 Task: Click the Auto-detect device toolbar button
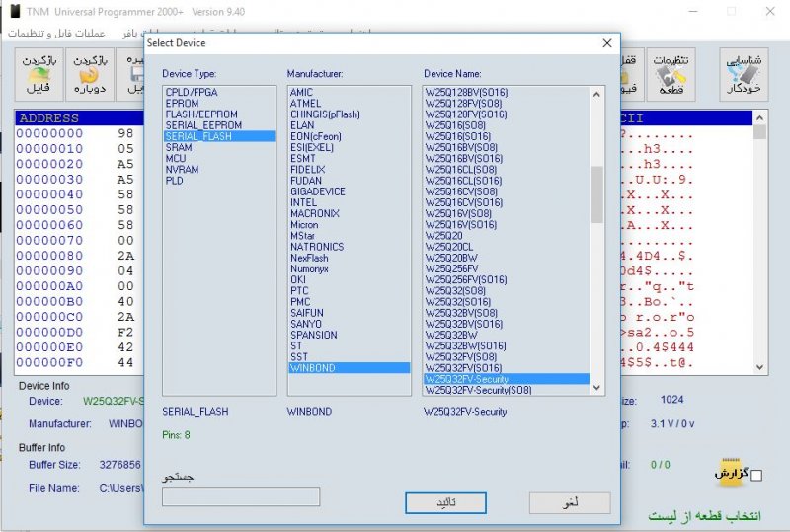(744, 75)
